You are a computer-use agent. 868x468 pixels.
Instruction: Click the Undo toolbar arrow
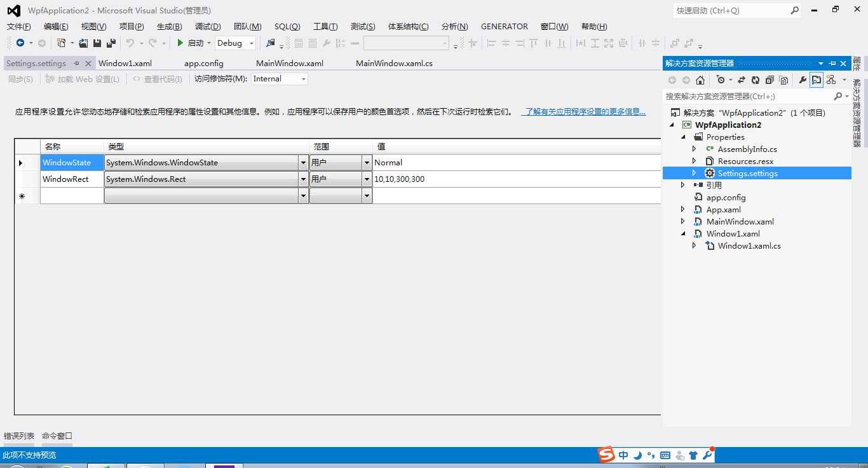point(130,43)
